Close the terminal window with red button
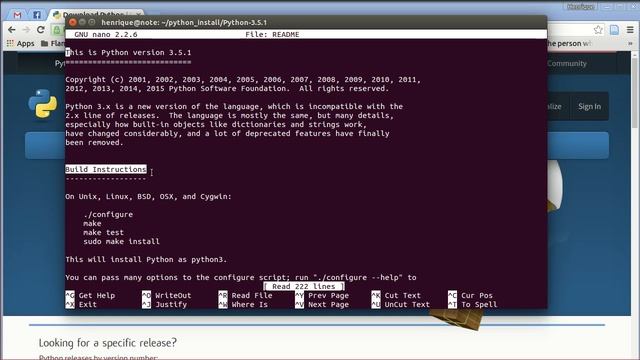The width and height of the screenshot is (640, 360). (73, 22)
